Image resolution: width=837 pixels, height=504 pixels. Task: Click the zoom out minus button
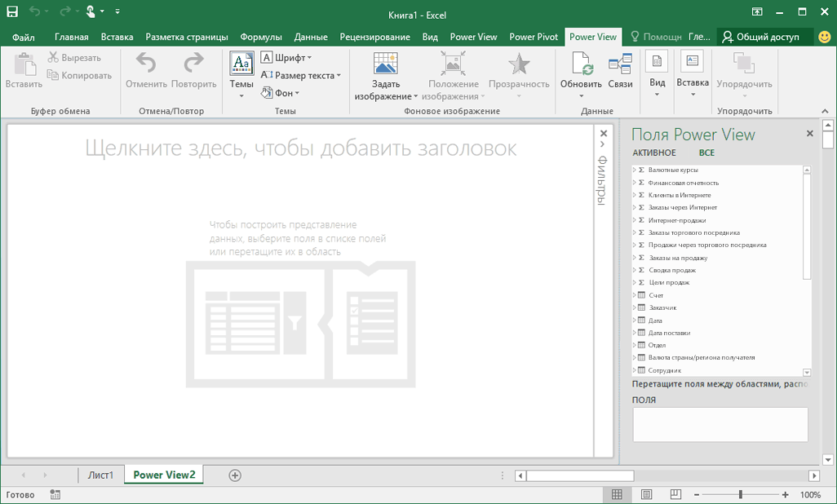coord(697,495)
